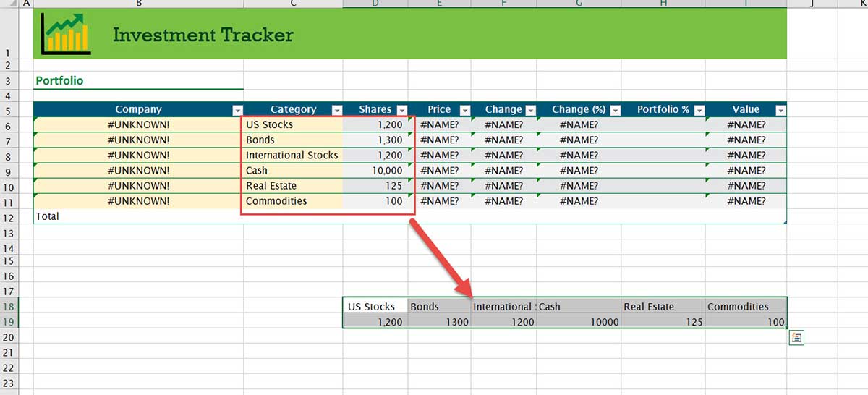Screen dimensions: 868x395
Task: Click the Change column filter arrow
Action: (x=530, y=110)
